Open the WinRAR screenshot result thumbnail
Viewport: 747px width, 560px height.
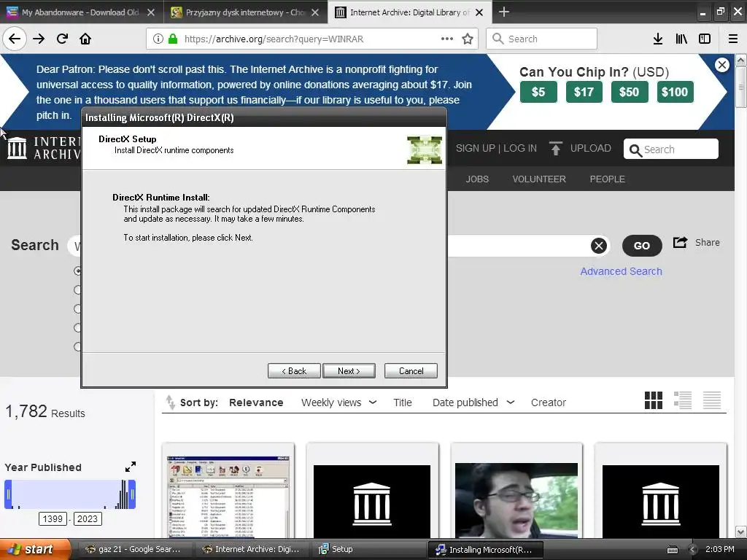pos(228,496)
